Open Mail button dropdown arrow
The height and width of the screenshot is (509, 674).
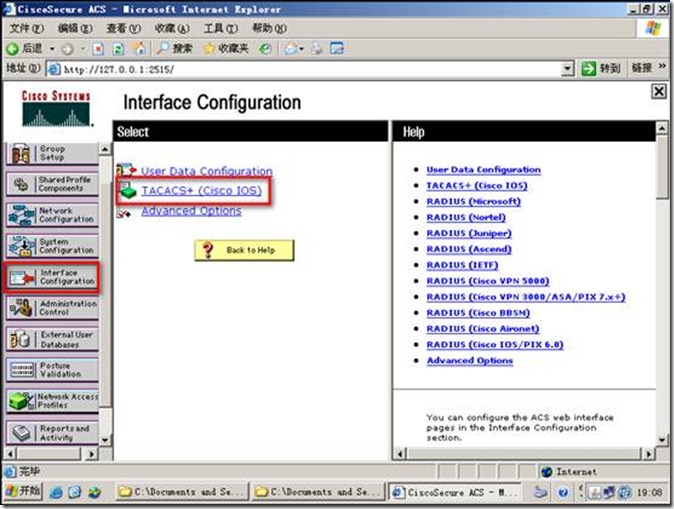pos(301,49)
